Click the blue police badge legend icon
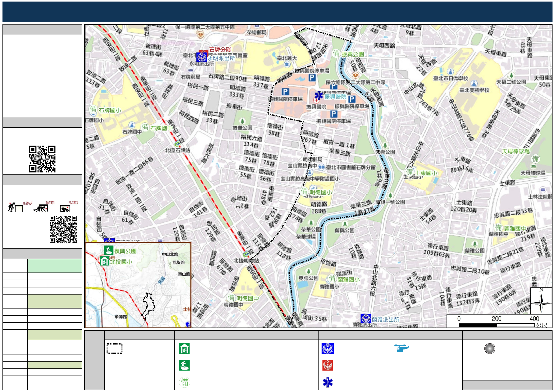Image resolution: width=555 pixels, height=392 pixels. 328,348
